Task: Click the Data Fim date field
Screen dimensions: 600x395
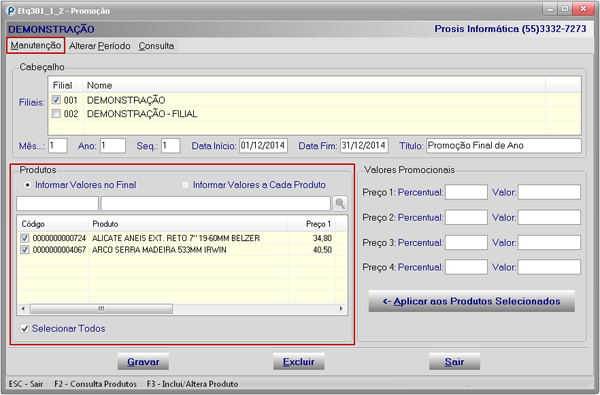Action: 364,146
